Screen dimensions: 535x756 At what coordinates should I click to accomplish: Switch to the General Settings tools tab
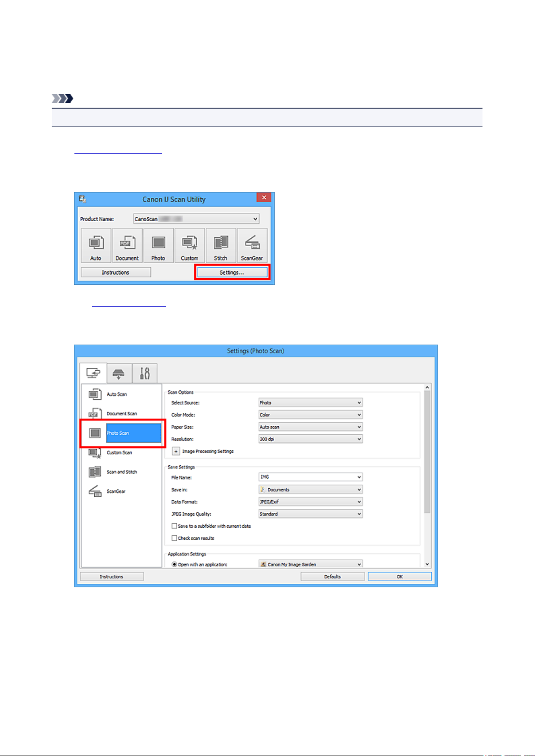click(145, 373)
